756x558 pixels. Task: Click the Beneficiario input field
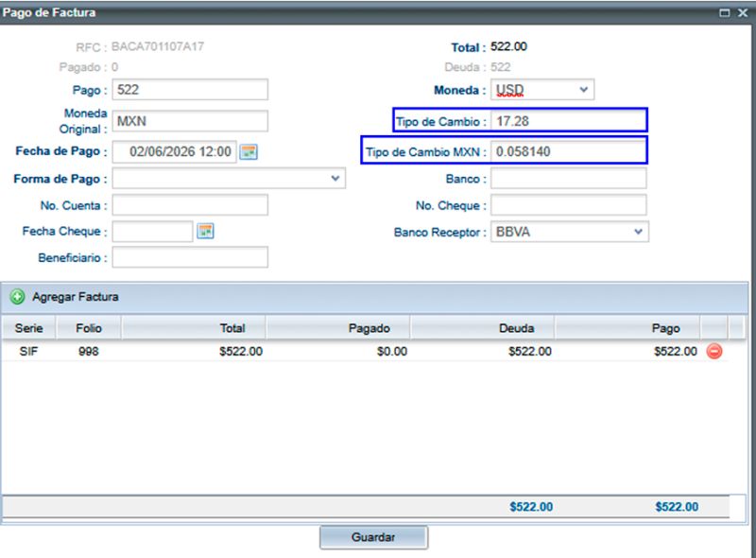point(190,257)
